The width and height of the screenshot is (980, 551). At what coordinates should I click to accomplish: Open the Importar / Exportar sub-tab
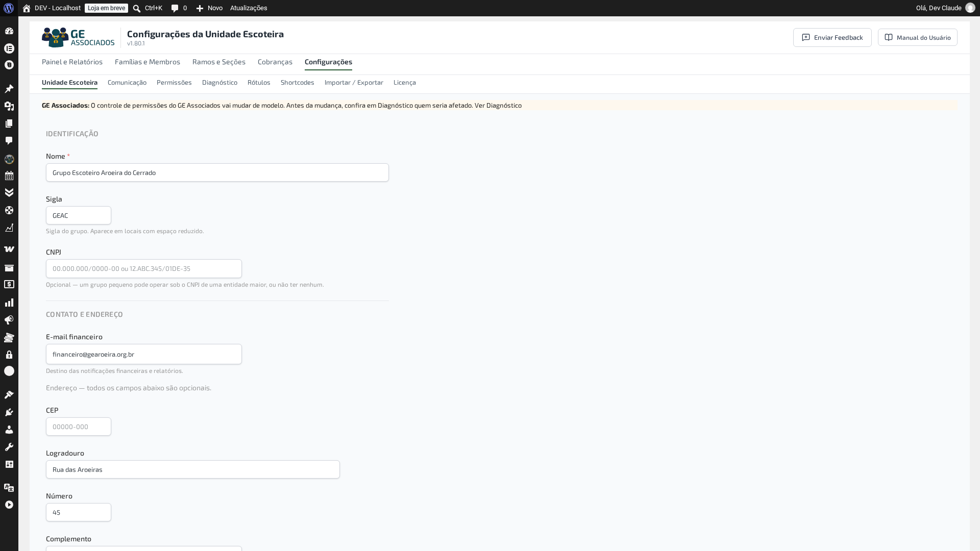tap(354, 83)
